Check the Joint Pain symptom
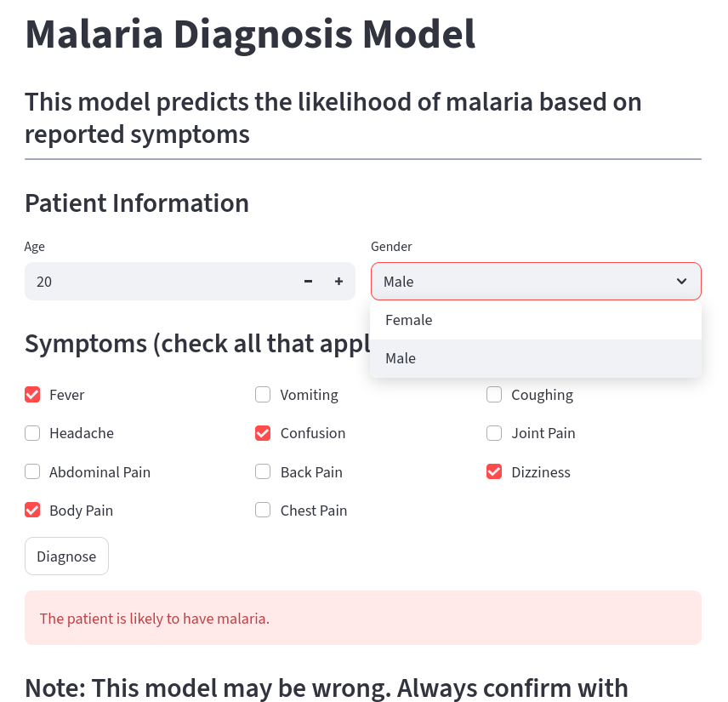728x702 pixels. [494, 433]
